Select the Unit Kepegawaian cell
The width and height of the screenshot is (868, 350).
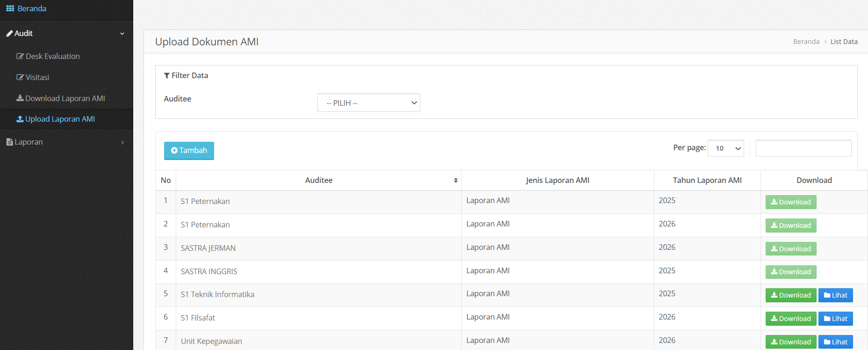[x=319, y=341]
